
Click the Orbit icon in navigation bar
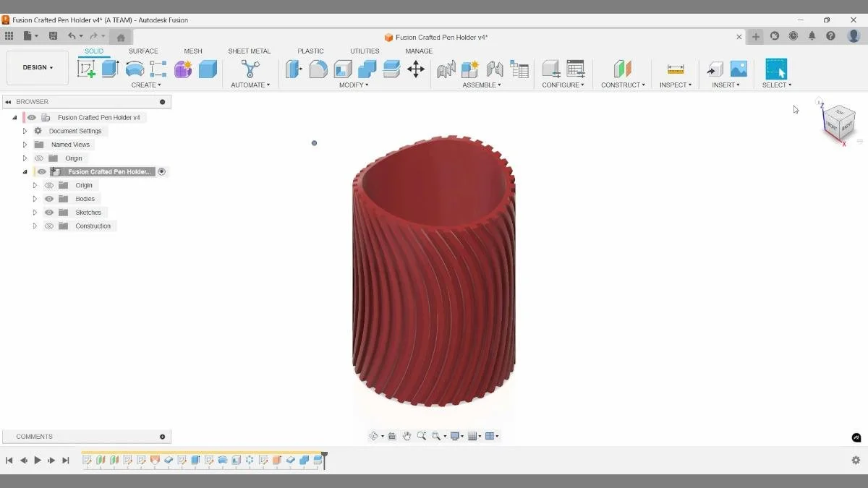tap(374, 435)
